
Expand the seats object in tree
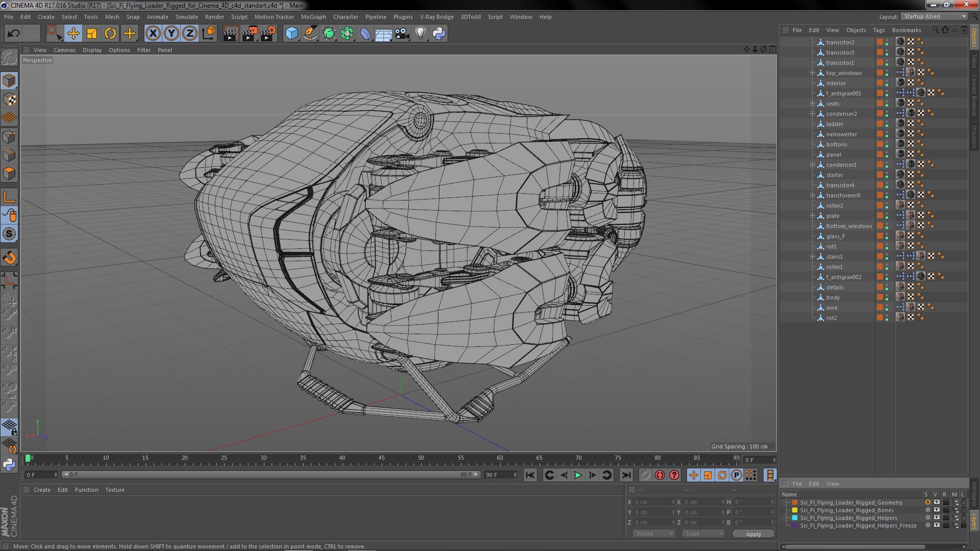coord(813,104)
